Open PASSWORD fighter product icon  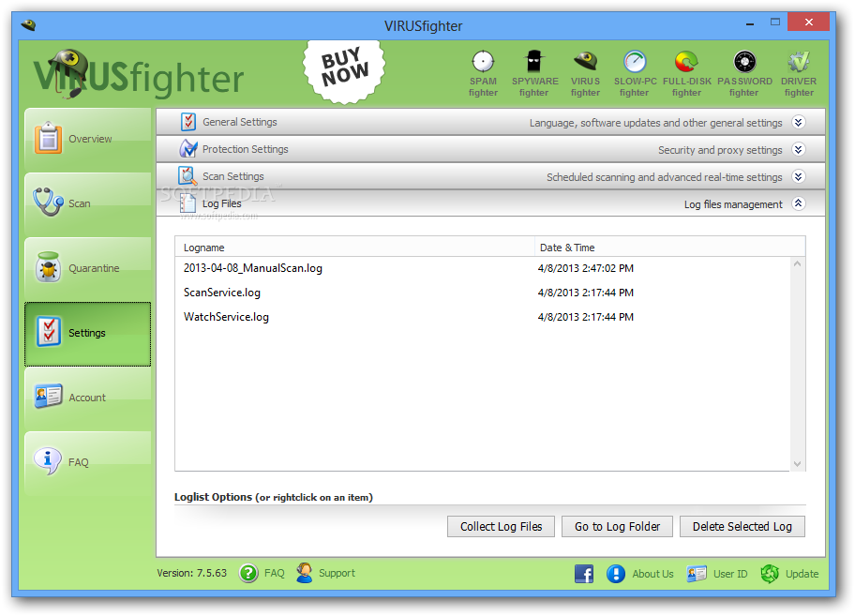click(x=744, y=62)
